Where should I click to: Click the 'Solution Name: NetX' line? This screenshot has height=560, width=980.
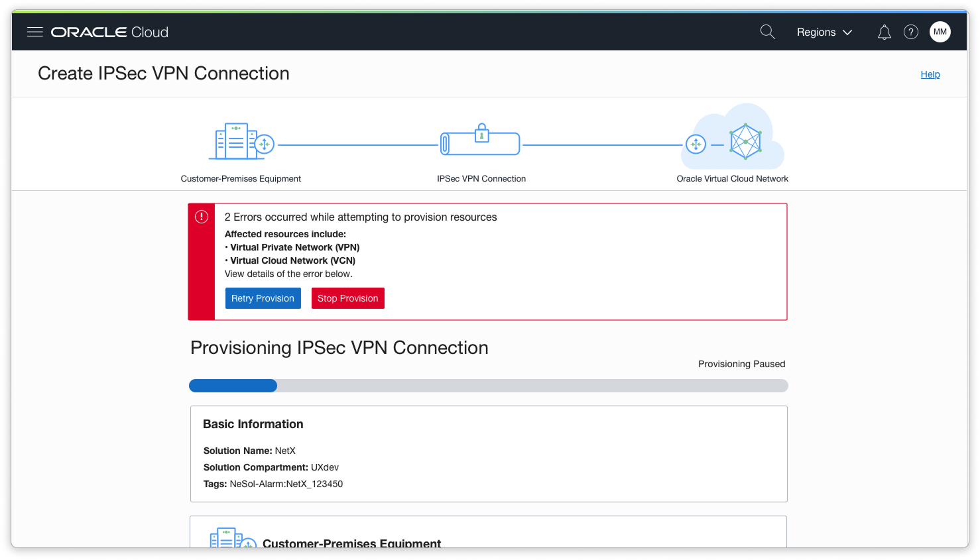[249, 451]
